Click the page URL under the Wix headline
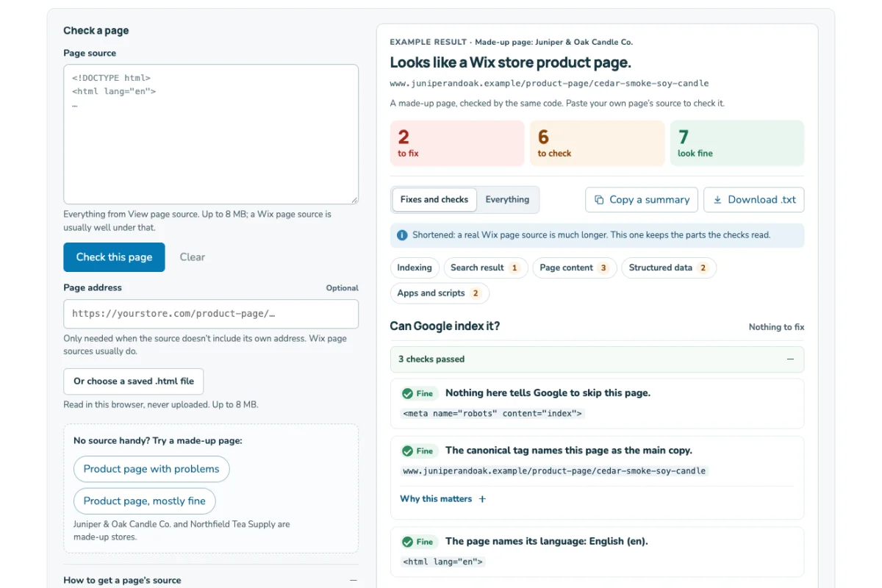The image size is (882, 588). click(x=550, y=84)
